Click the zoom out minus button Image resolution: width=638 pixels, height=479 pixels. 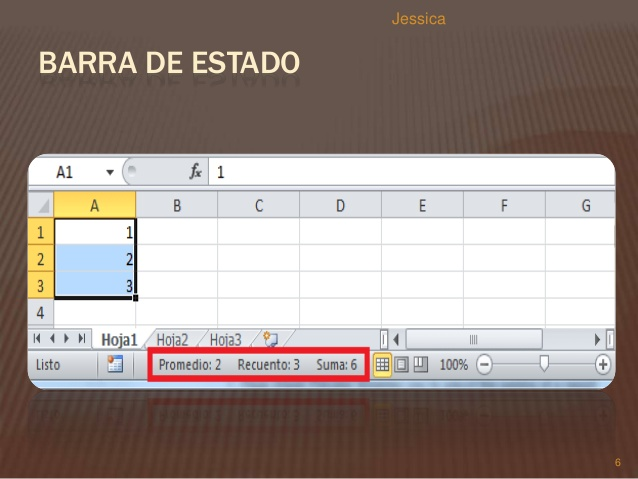[484, 365]
